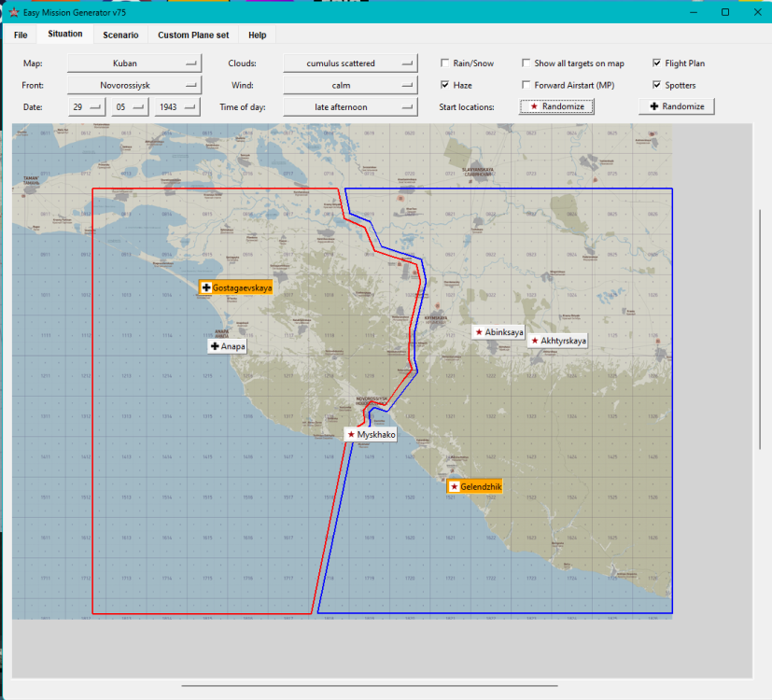The height and width of the screenshot is (700, 772).
Task: Check Show all targets on map
Action: coord(526,63)
